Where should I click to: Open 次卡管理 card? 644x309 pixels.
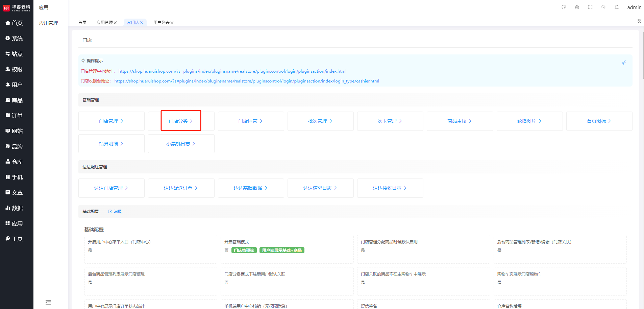[x=390, y=121]
